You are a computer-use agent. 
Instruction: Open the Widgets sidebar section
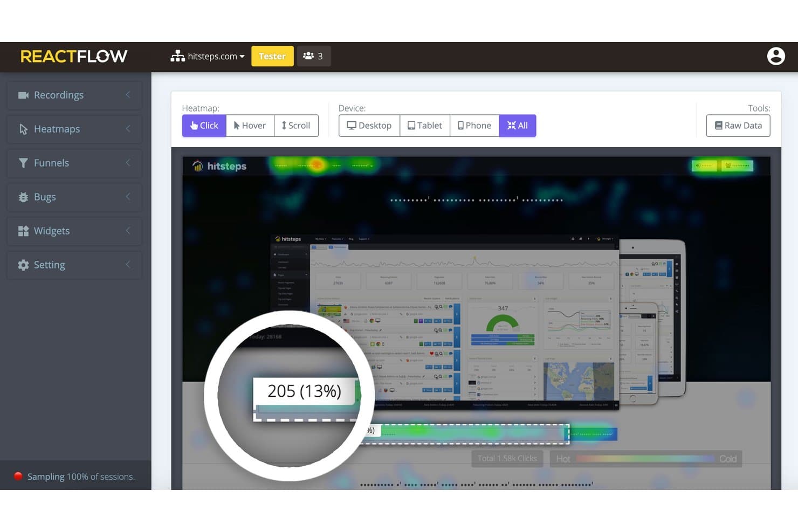point(74,231)
